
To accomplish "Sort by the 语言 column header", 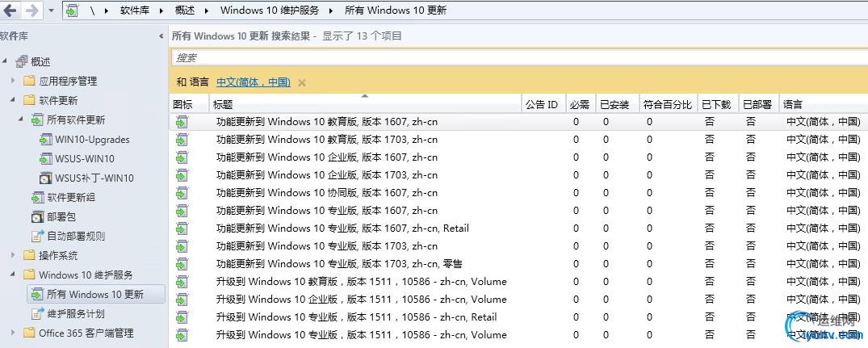I will (824, 105).
